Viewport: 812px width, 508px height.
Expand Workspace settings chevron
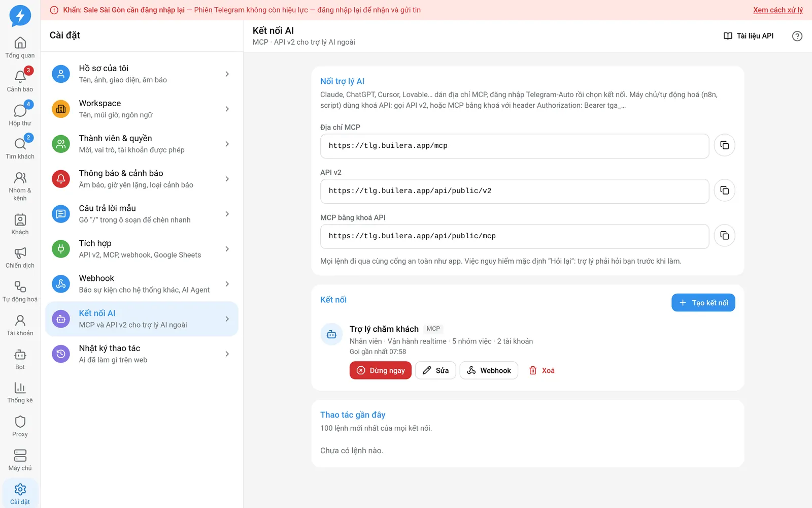pyautogui.click(x=227, y=109)
